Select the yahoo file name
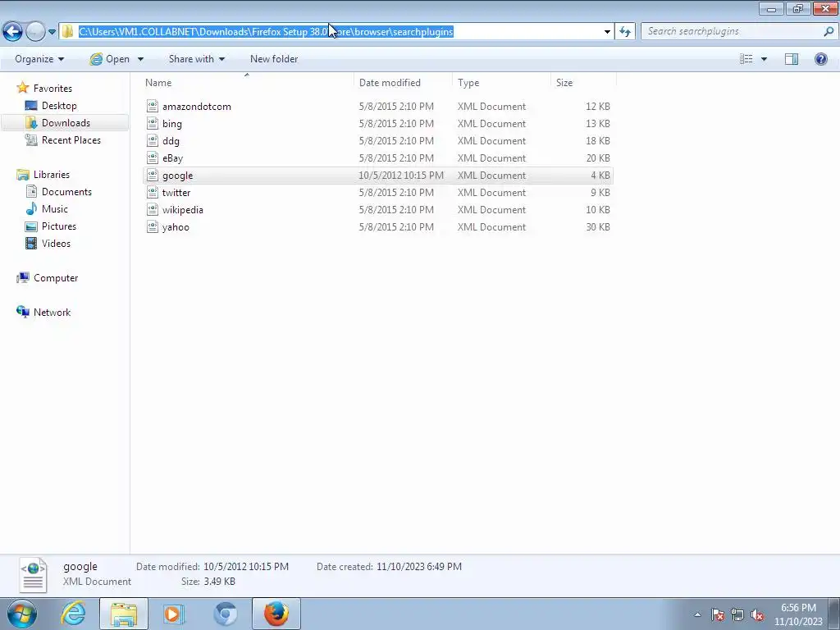Screen dimensions: 840x630 [x=176, y=226]
